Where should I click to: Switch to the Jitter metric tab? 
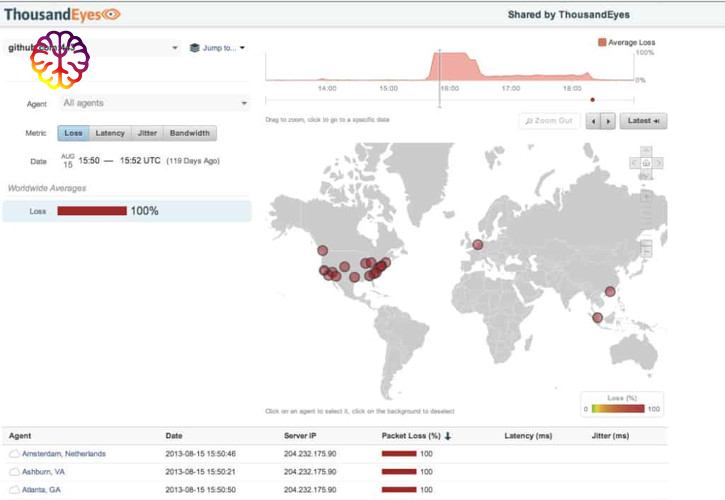pos(147,133)
